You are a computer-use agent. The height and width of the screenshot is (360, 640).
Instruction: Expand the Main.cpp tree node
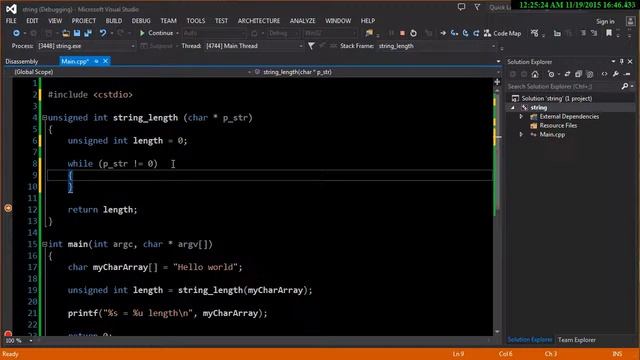(521, 135)
